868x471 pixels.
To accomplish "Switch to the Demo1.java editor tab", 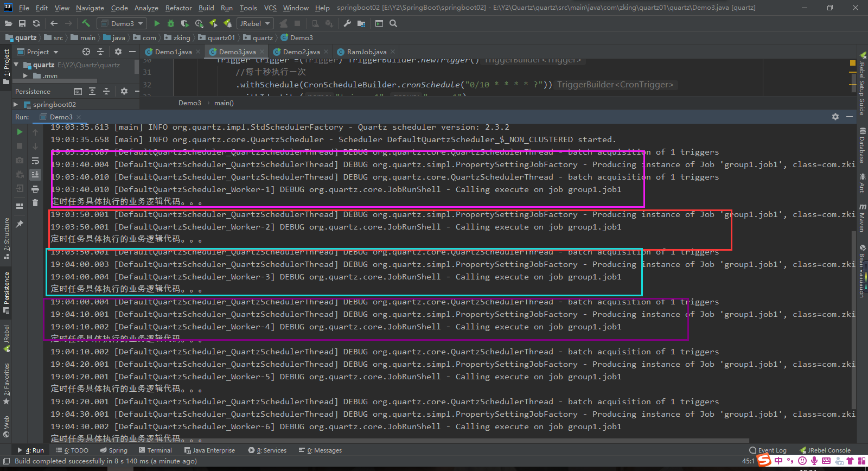I will click(x=173, y=52).
